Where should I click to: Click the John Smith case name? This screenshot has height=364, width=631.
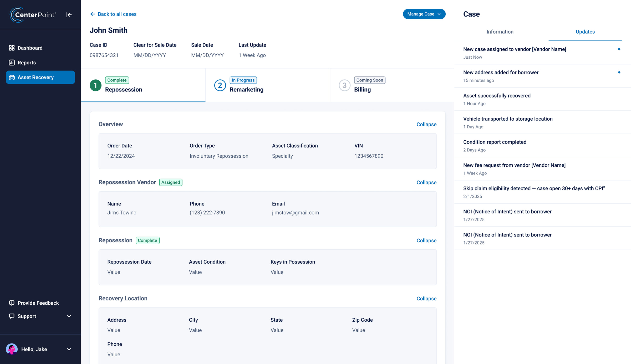(109, 30)
